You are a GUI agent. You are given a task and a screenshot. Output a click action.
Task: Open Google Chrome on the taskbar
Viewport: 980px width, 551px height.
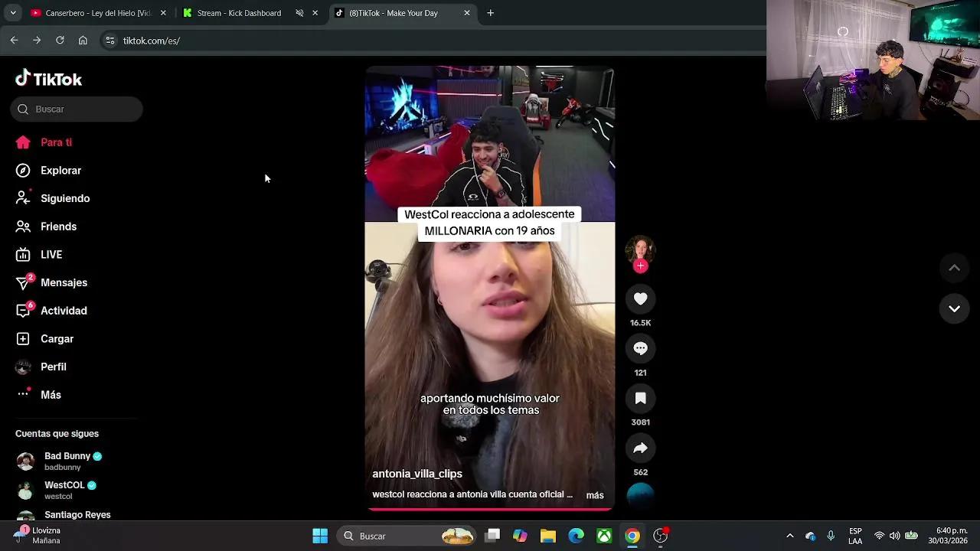click(x=632, y=536)
